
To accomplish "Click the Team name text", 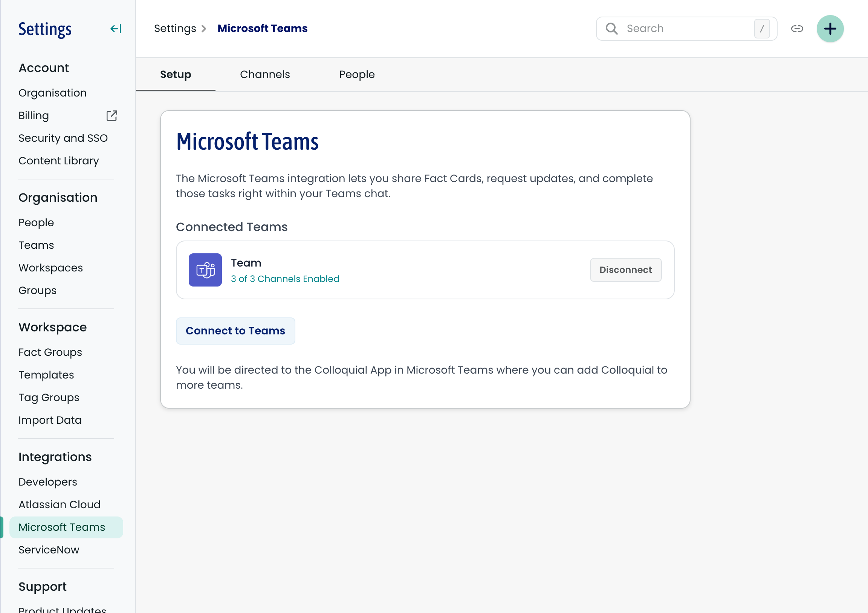I will pos(246,263).
